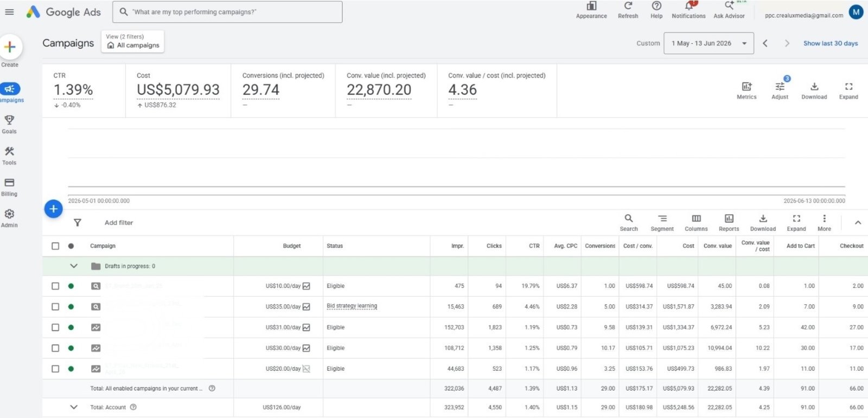The image size is (868, 418).
Task: Click the Metrics icon beside the scorecards
Action: click(x=746, y=87)
